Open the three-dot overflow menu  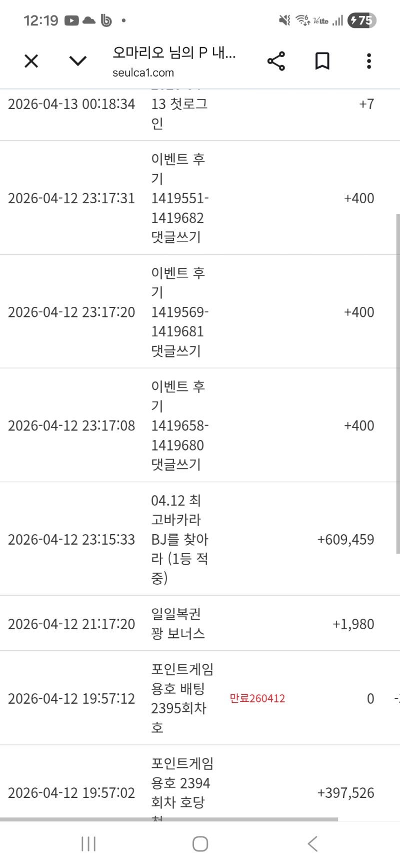tap(369, 61)
